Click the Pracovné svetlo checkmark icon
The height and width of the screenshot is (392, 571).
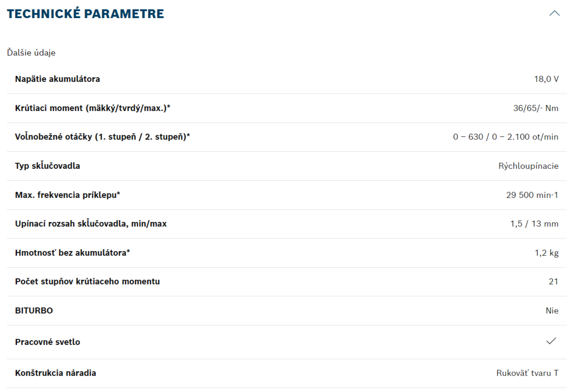(x=551, y=341)
